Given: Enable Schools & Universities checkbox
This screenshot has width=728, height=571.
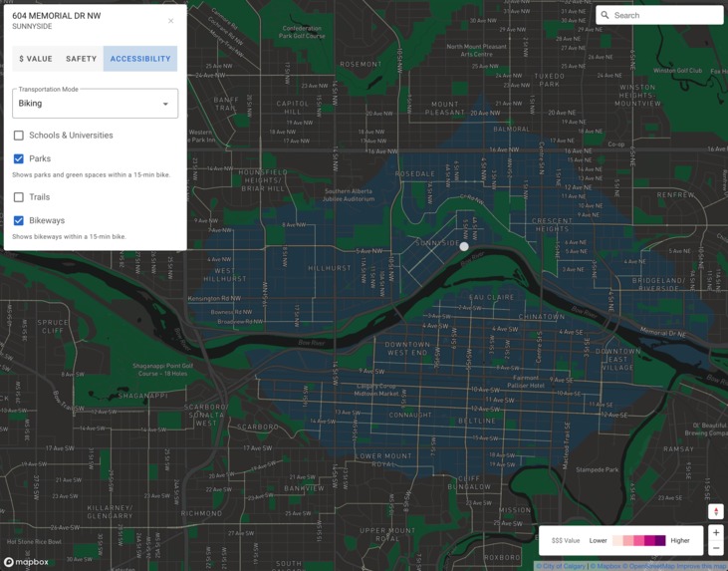Looking at the screenshot, I should (19, 136).
